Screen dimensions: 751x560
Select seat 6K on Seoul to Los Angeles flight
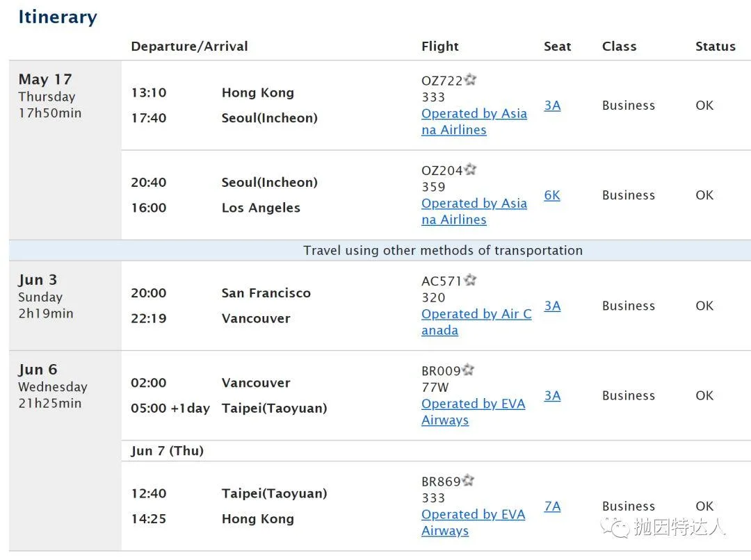(551, 195)
